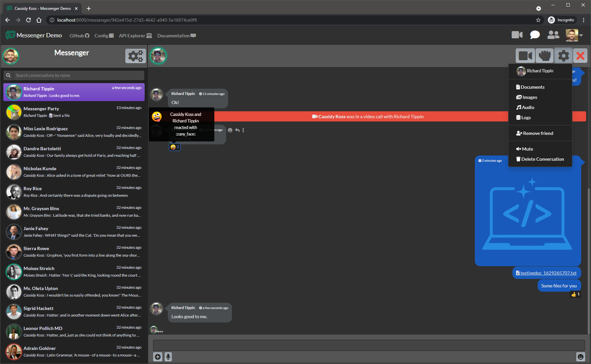Click the Github link in the navbar
Screen dimensions: 591x364
point(80,36)
